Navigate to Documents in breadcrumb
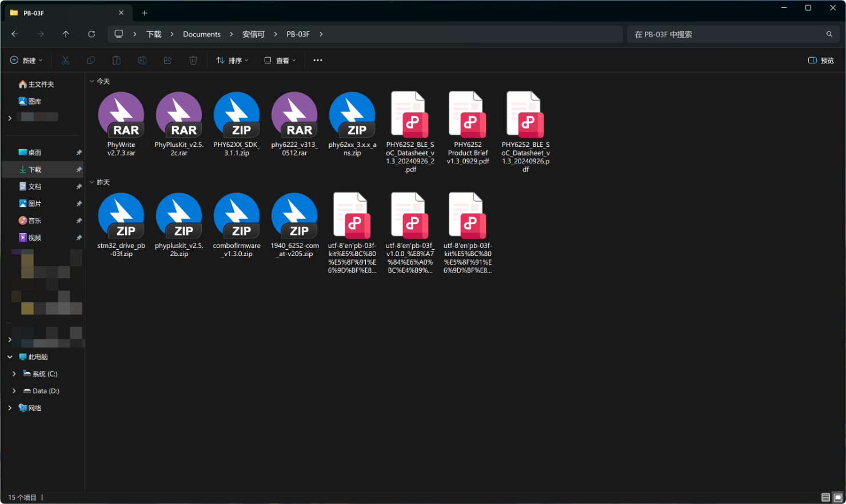The image size is (846, 504). pyautogui.click(x=202, y=34)
